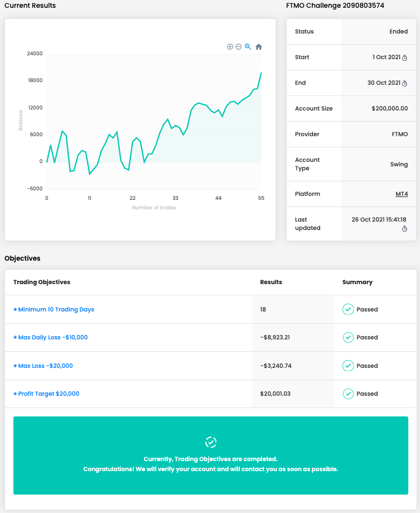This screenshot has width=420, height=513.
Task: Click the End date 30 Oct 2021
Action: point(384,83)
